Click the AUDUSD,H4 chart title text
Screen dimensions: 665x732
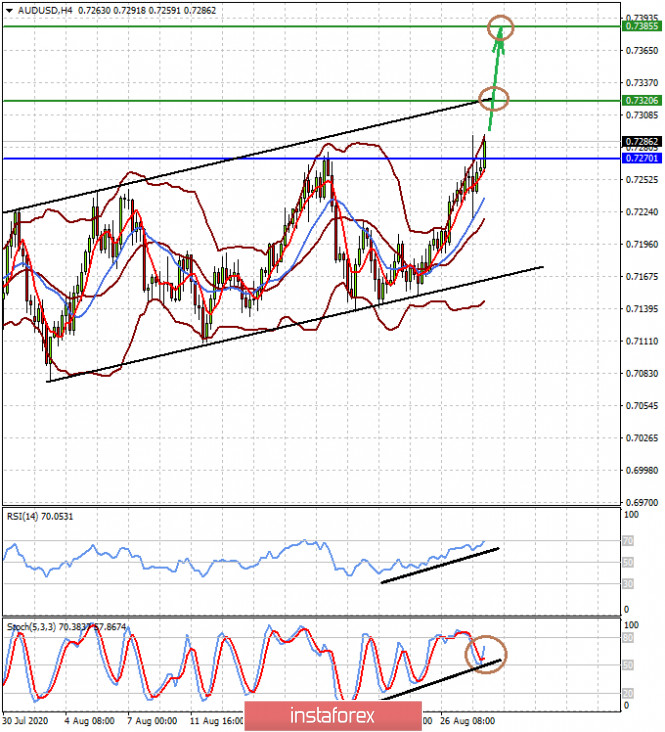45,10
